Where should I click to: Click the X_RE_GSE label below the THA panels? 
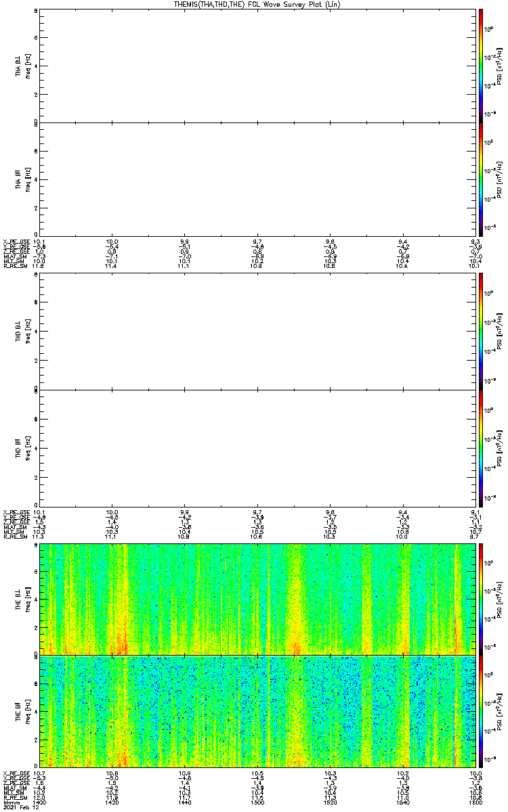(14, 242)
